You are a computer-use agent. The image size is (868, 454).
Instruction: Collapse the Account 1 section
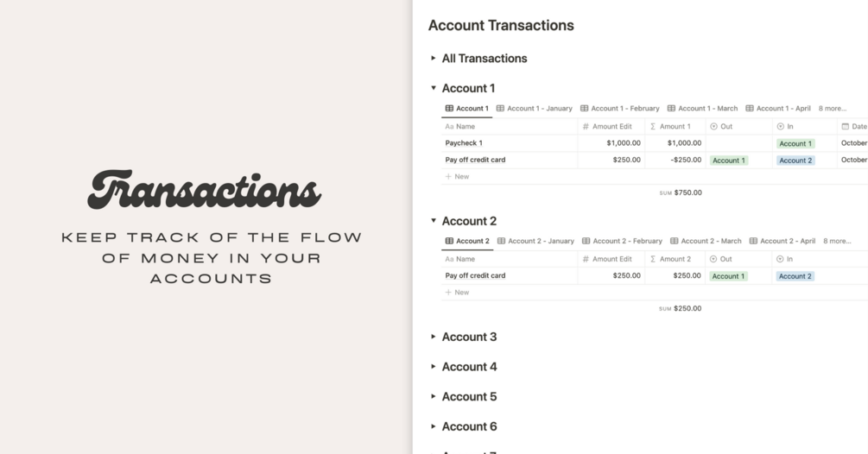[x=434, y=88]
